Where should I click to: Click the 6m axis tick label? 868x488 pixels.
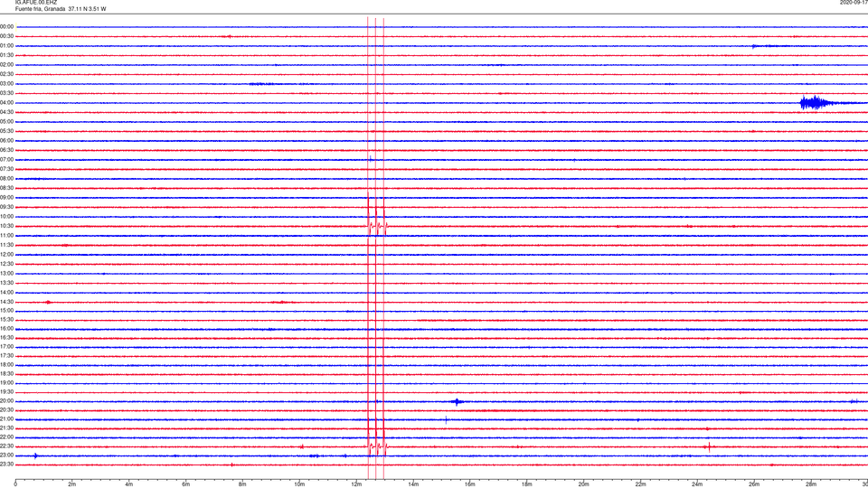tap(185, 484)
